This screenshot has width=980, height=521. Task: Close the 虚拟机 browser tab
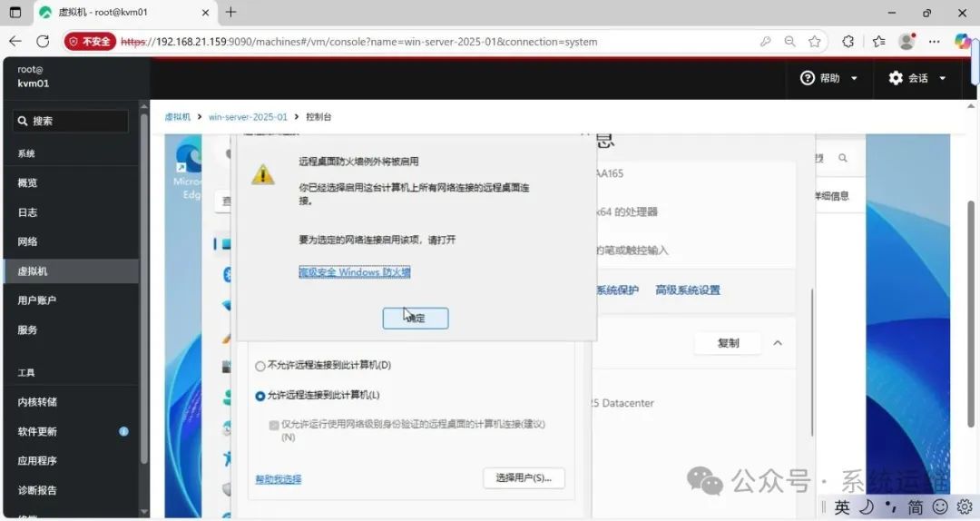coord(205,12)
